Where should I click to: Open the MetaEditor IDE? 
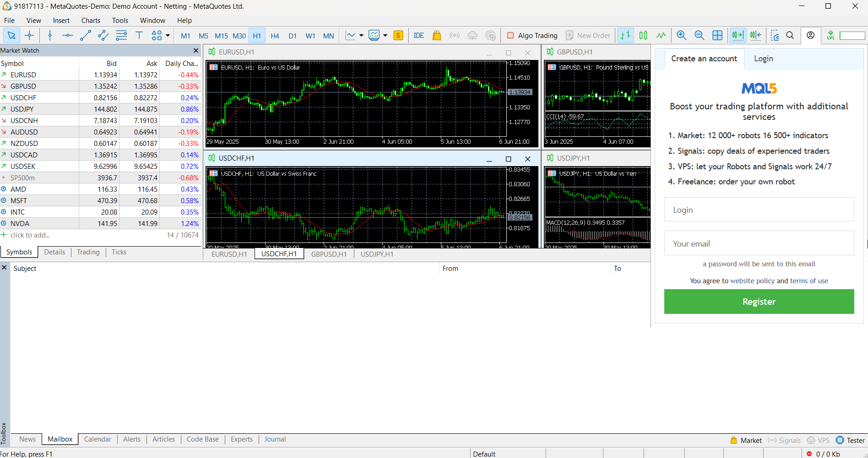[418, 36]
